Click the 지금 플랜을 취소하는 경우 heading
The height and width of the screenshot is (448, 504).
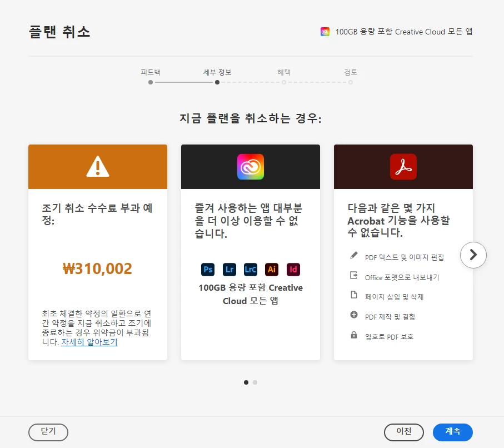[251, 118]
